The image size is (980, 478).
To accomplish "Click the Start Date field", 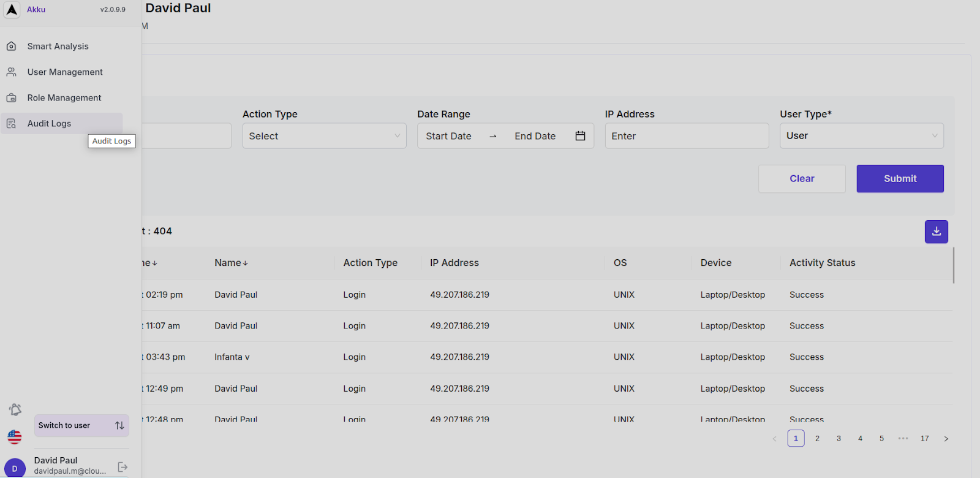I will point(449,136).
